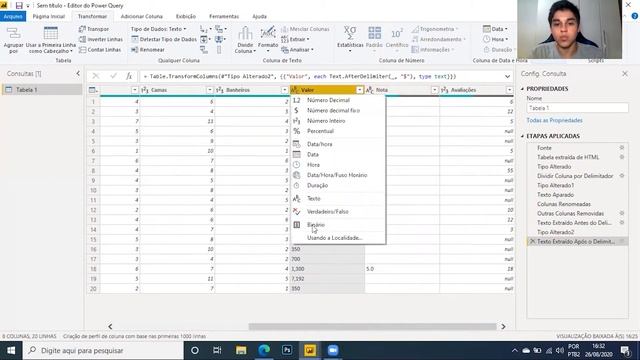This screenshot has width=640, height=360.
Task: Expand the Extrair dropdown
Action: click(x=296, y=39)
